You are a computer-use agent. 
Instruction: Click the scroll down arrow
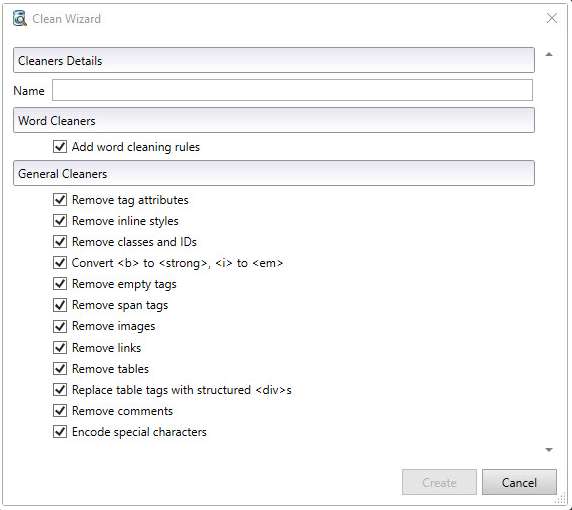click(549, 450)
